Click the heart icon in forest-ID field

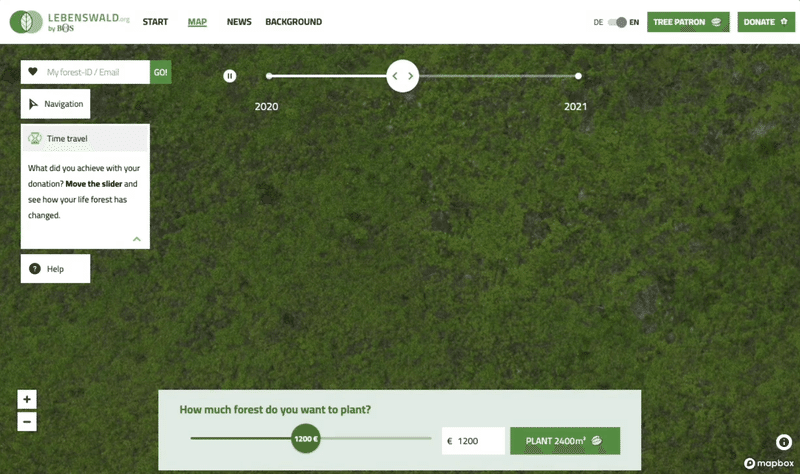(33, 72)
